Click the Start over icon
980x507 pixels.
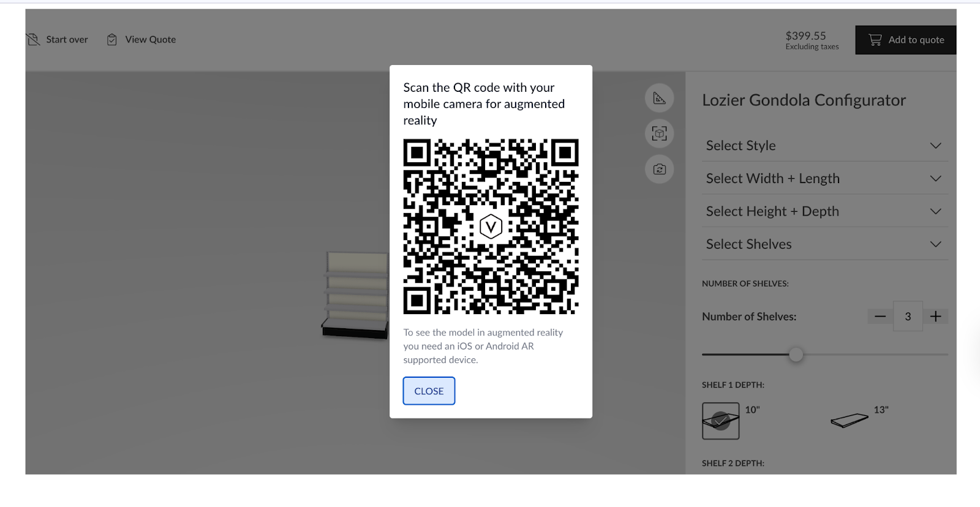point(33,40)
